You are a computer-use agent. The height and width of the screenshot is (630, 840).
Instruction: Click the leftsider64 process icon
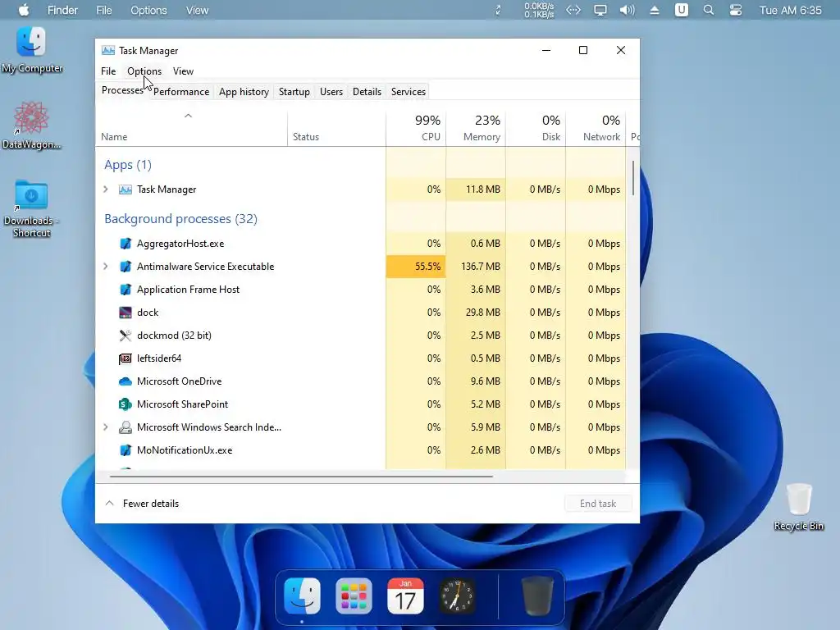coord(126,358)
